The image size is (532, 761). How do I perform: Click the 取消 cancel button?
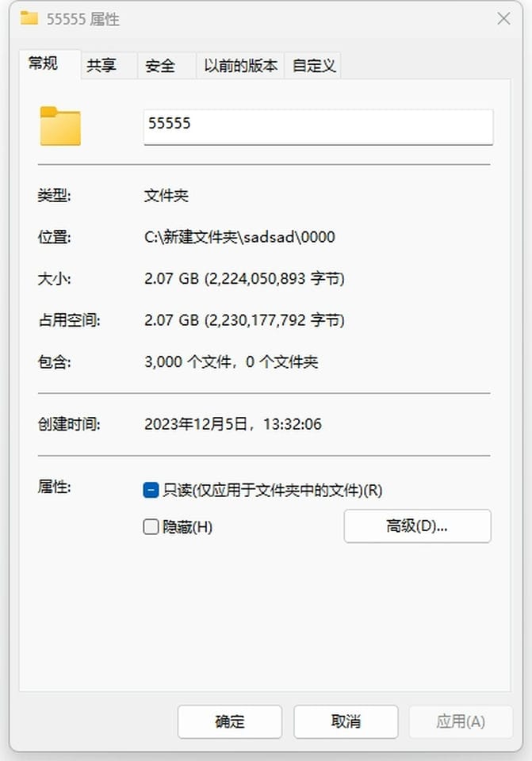(346, 721)
